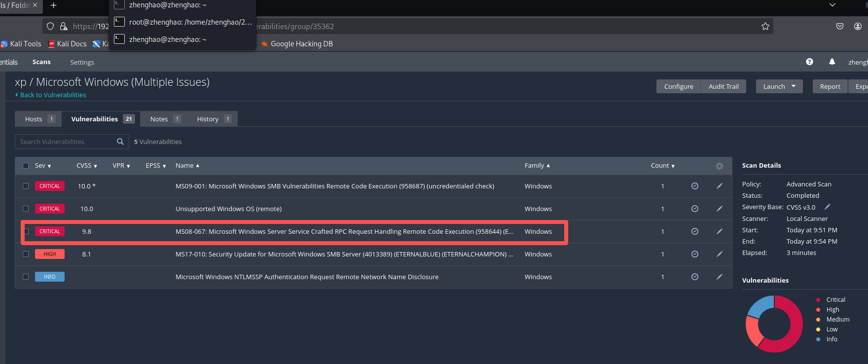Click the Back to Vulnerabilities link

pos(53,95)
